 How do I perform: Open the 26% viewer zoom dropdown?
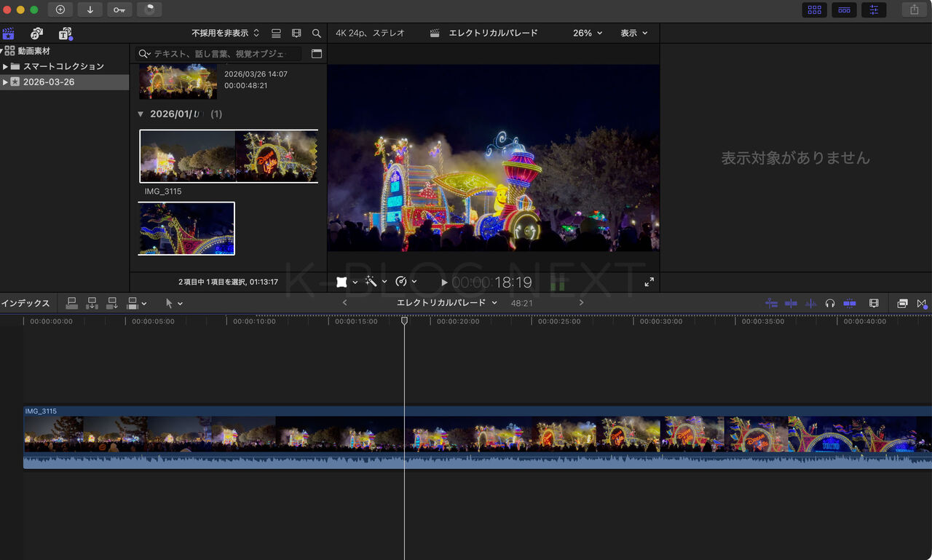tap(588, 33)
